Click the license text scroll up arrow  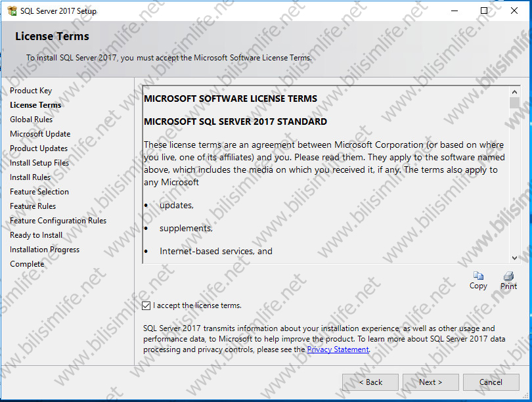(514, 92)
